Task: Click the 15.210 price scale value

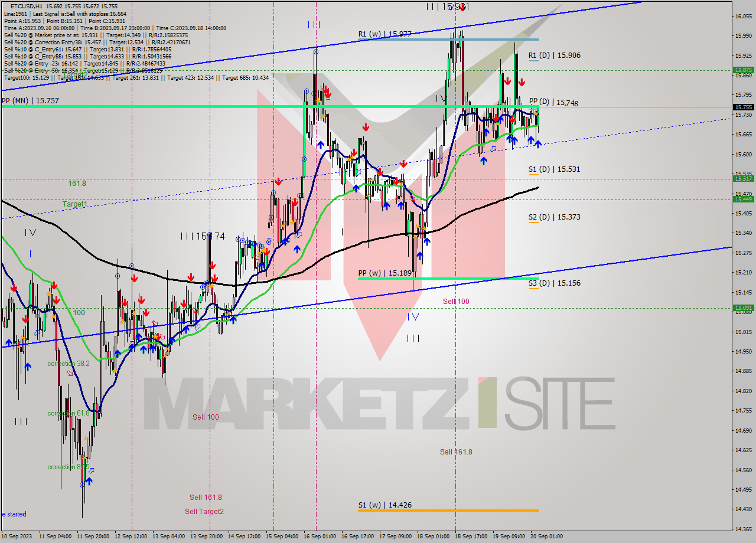Action: [743, 272]
